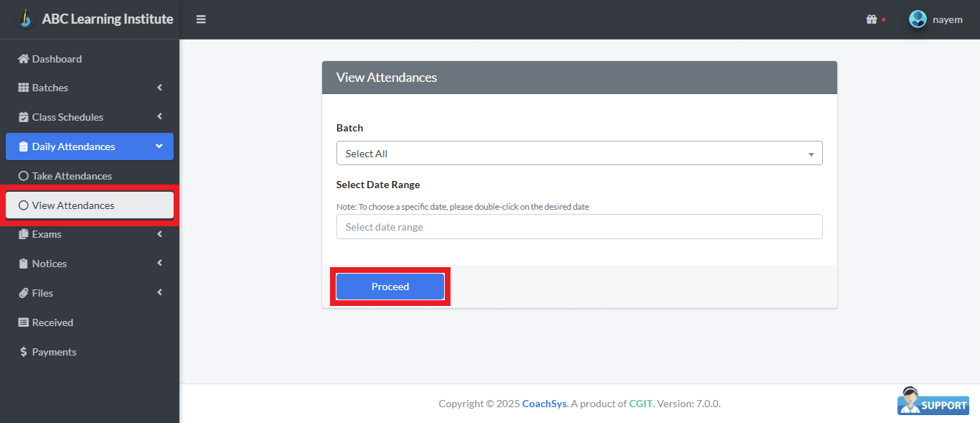980x423 pixels.
Task: Click the Received list icon
Action: click(24, 322)
